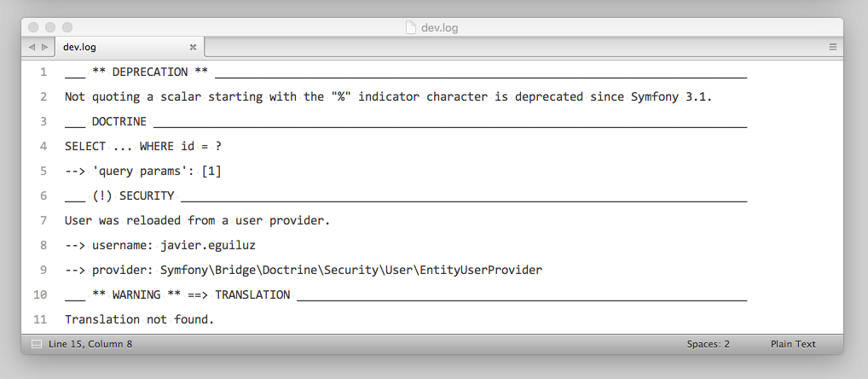Open the Spaces: 2 indentation menu

tap(708, 344)
